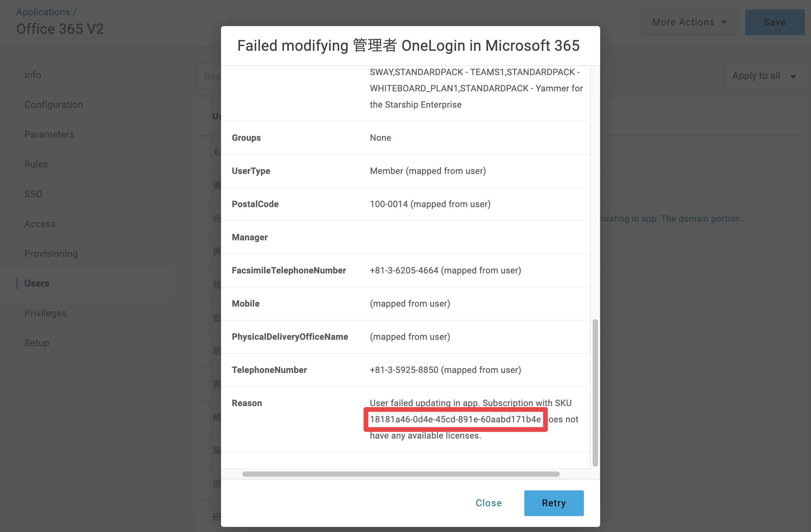This screenshot has width=811, height=532.
Task: Open the Configuration tab
Action: coord(54,105)
